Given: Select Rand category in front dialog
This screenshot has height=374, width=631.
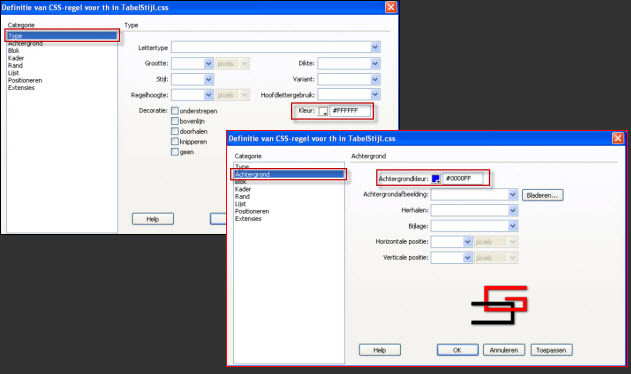Looking at the screenshot, I should (242, 196).
